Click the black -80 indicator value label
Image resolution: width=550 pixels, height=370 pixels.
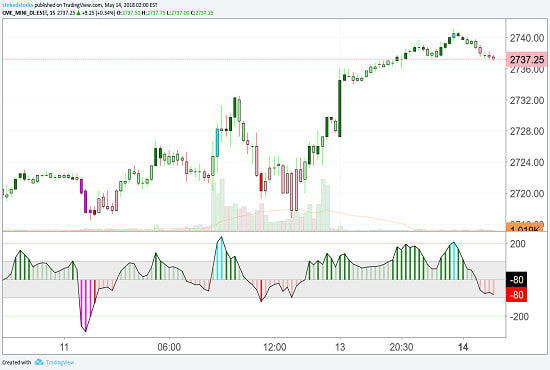516,280
